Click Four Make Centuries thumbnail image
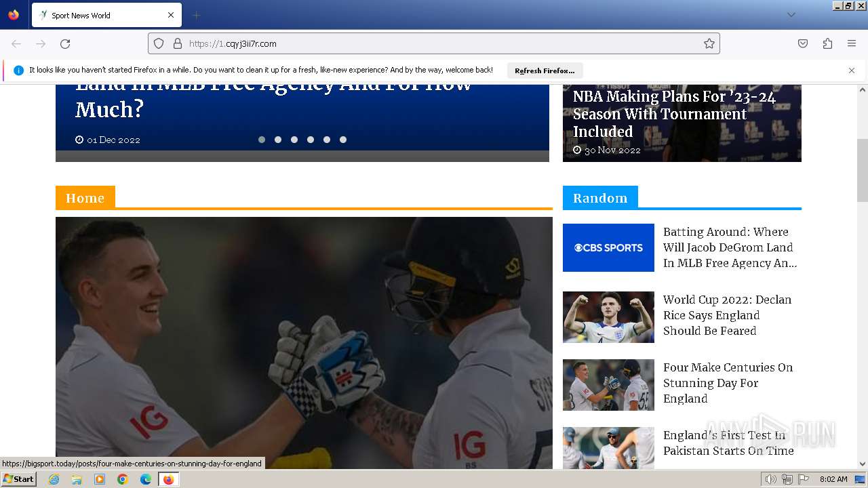868x488 pixels. pos(608,385)
